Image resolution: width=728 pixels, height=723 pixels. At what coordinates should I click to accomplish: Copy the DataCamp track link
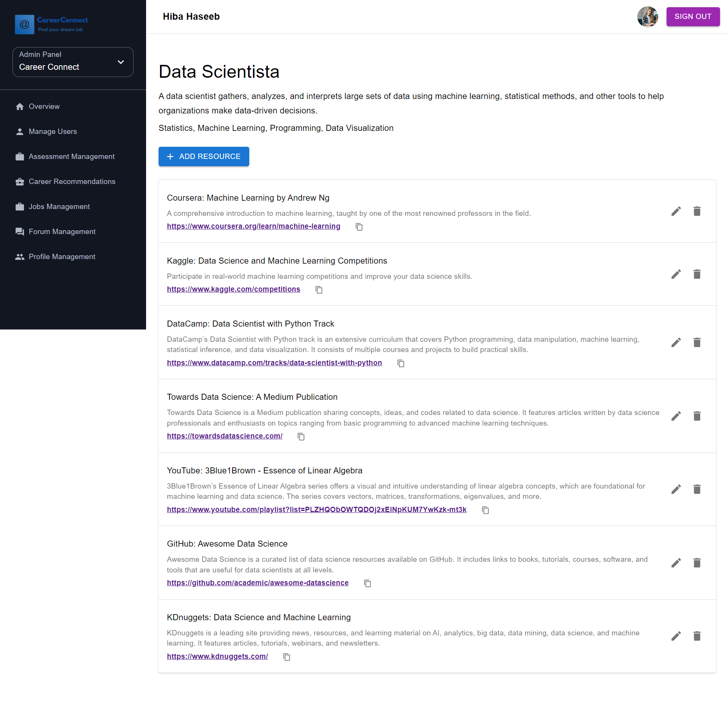401,363
